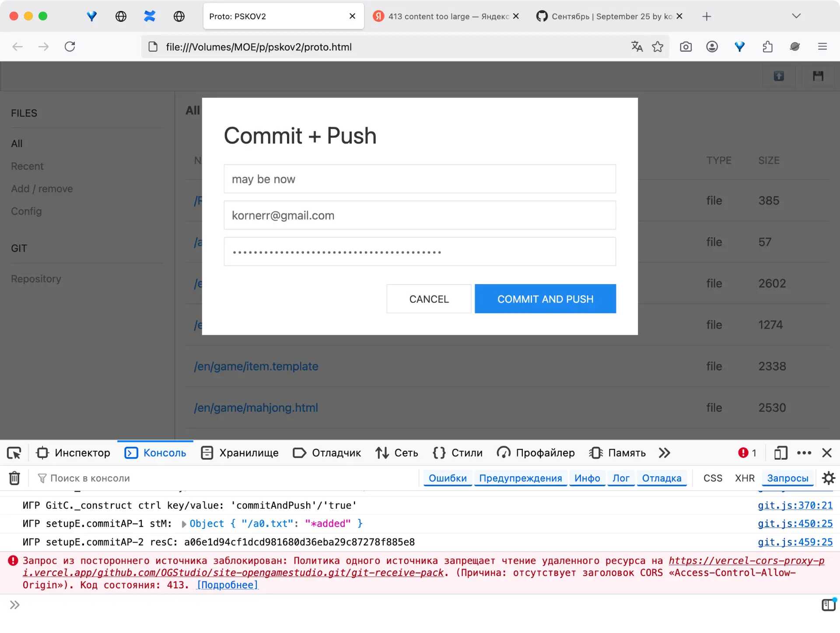Toggle responsive design mode icon

[780, 453]
